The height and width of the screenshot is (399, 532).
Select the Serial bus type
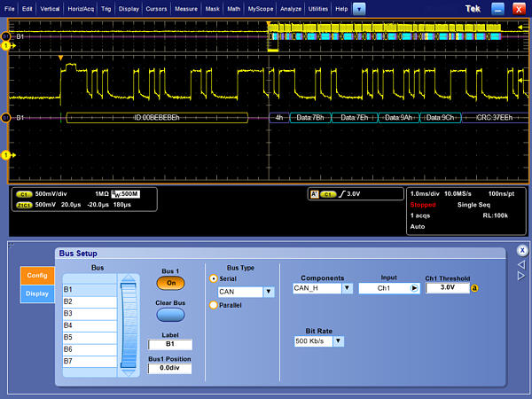point(213,278)
